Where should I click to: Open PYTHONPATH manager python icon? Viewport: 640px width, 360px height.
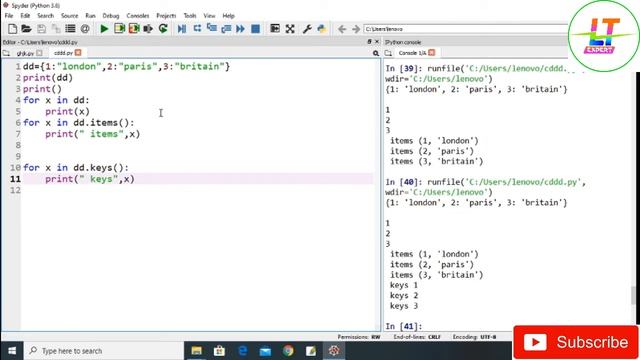[x=322, y=29]
